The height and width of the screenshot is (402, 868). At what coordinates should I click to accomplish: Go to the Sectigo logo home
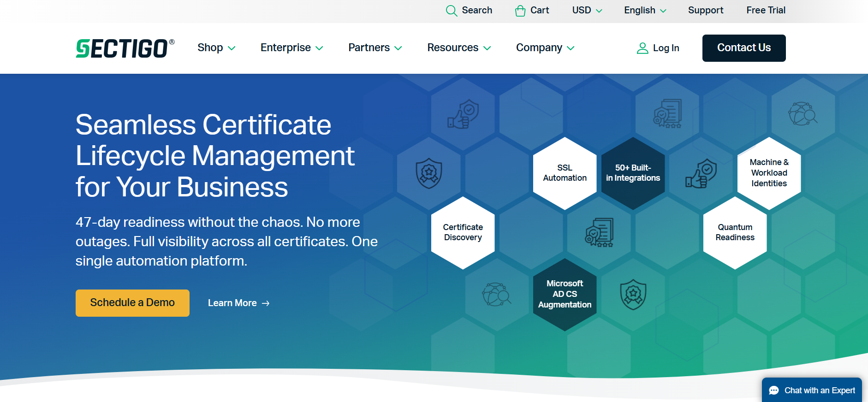[x=125, y=48]
